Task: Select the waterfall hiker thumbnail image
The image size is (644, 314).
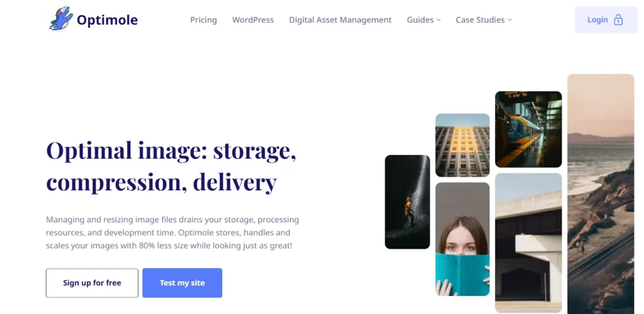Action: (x=408, y=202)
